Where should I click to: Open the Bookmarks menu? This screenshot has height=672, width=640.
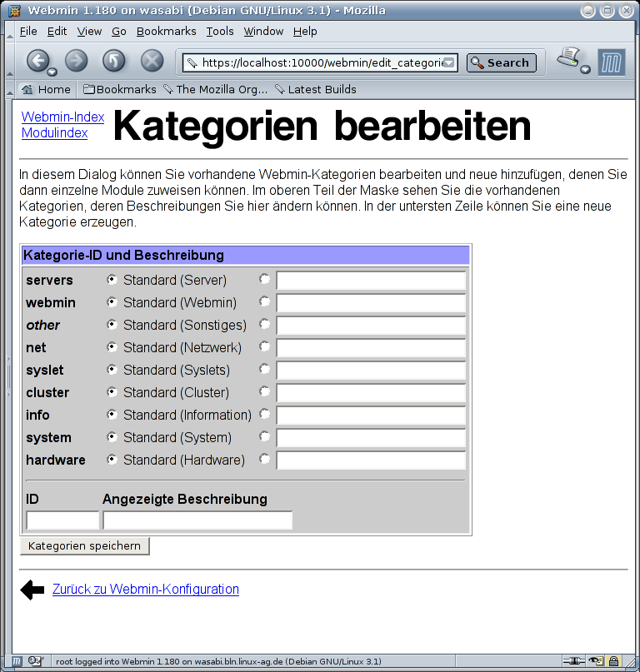[x=166, y=32]
